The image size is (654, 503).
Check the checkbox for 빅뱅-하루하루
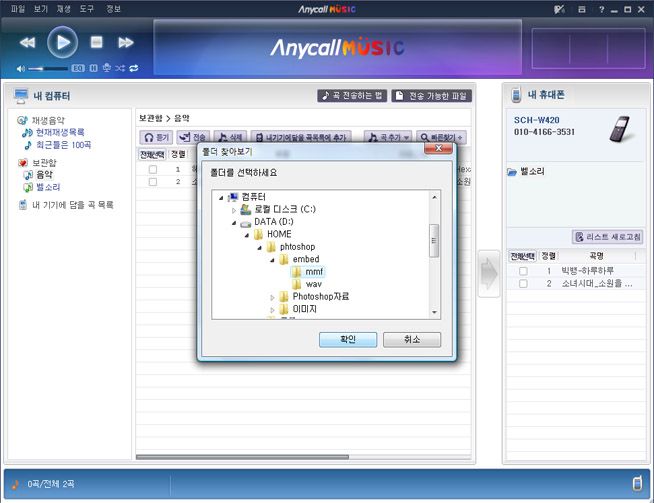523,271
